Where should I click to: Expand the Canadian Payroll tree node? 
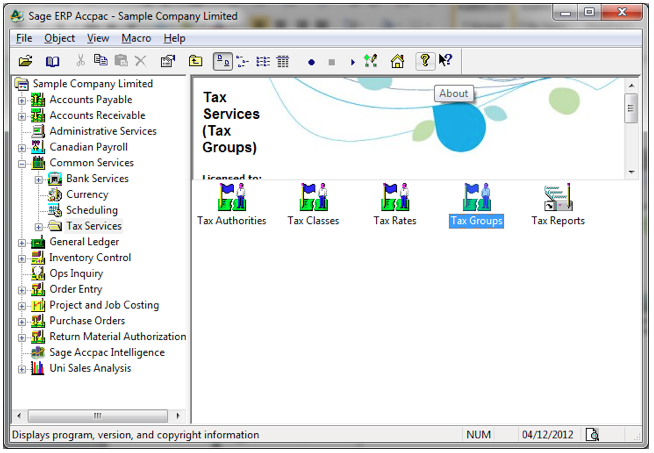pos(22,148)
